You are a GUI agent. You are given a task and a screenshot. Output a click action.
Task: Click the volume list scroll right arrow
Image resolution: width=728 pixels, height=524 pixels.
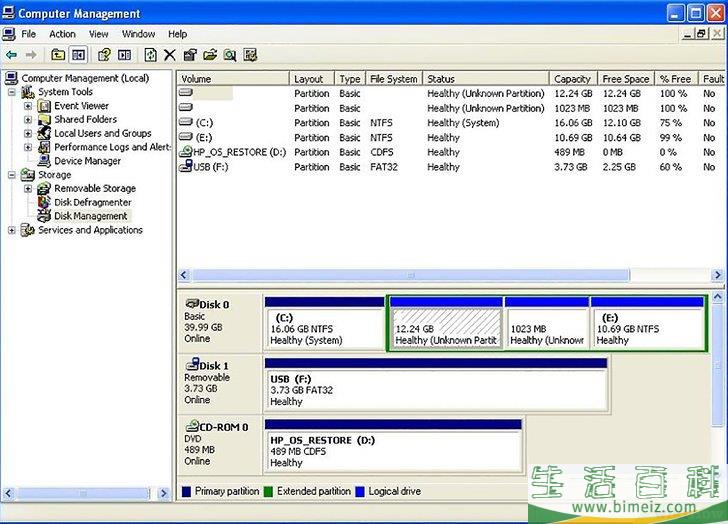[717, 275]
